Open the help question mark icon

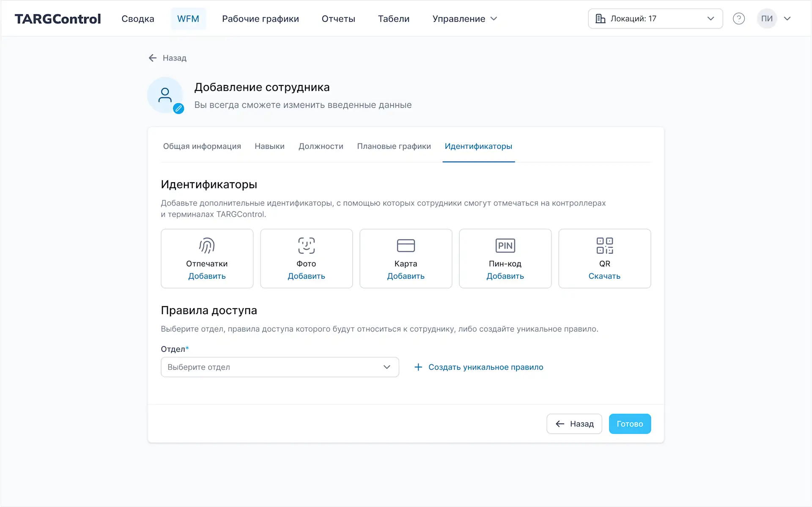point(739,18)
